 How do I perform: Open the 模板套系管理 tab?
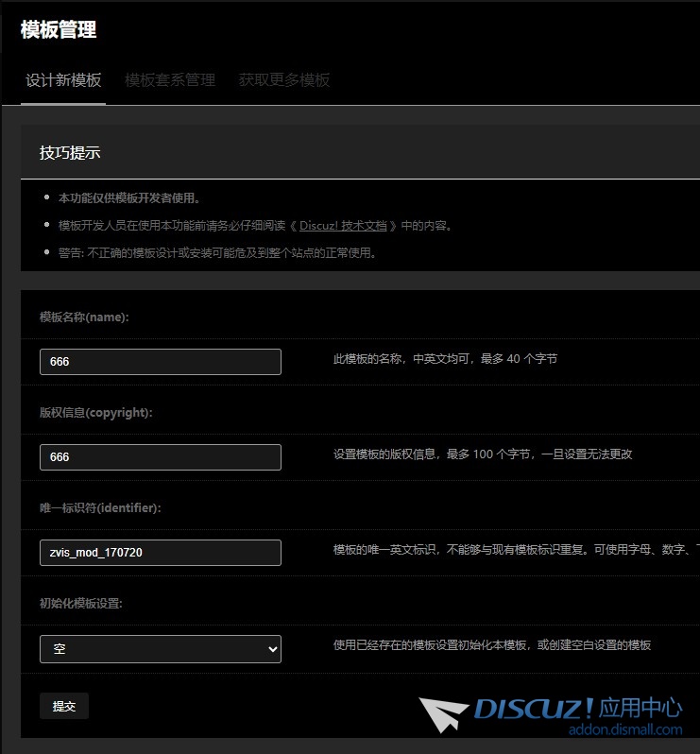[170, 79]
